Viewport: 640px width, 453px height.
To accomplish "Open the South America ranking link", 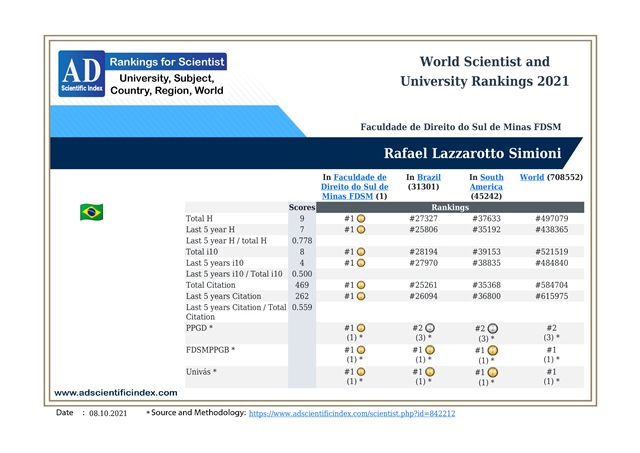I will 486,182.
